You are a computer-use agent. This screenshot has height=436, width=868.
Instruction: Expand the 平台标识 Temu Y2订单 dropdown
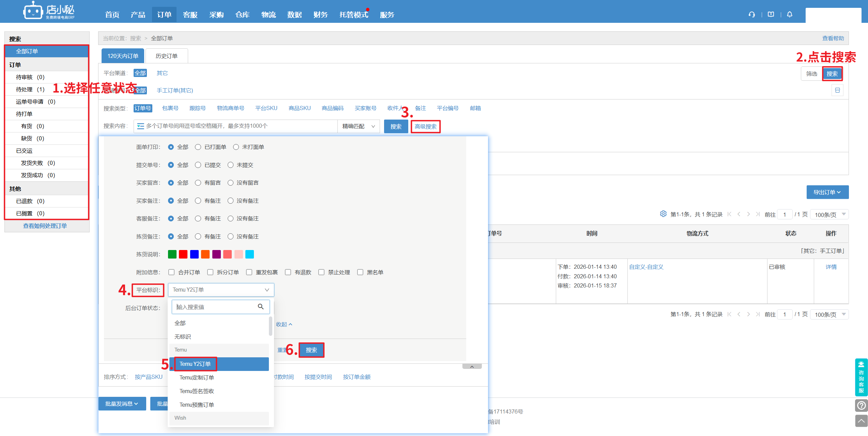(x=221, y=290)
